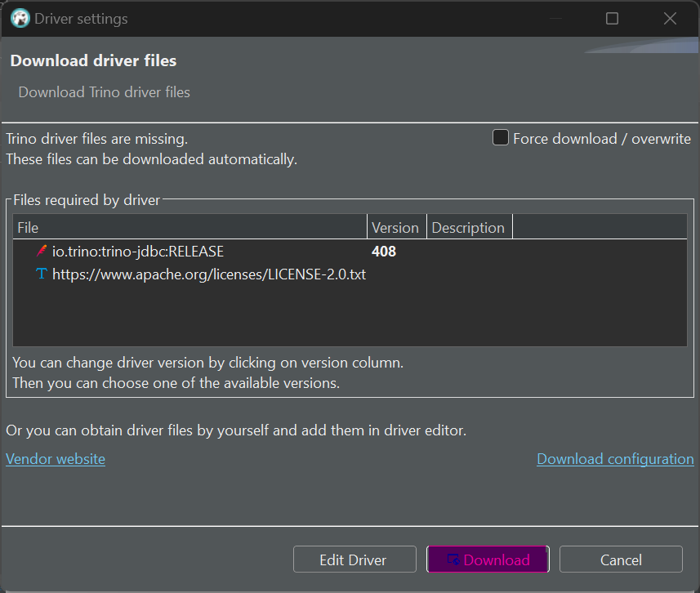Screen dimensions: 700x593
Task: Click the File column header
Action: 189,228
